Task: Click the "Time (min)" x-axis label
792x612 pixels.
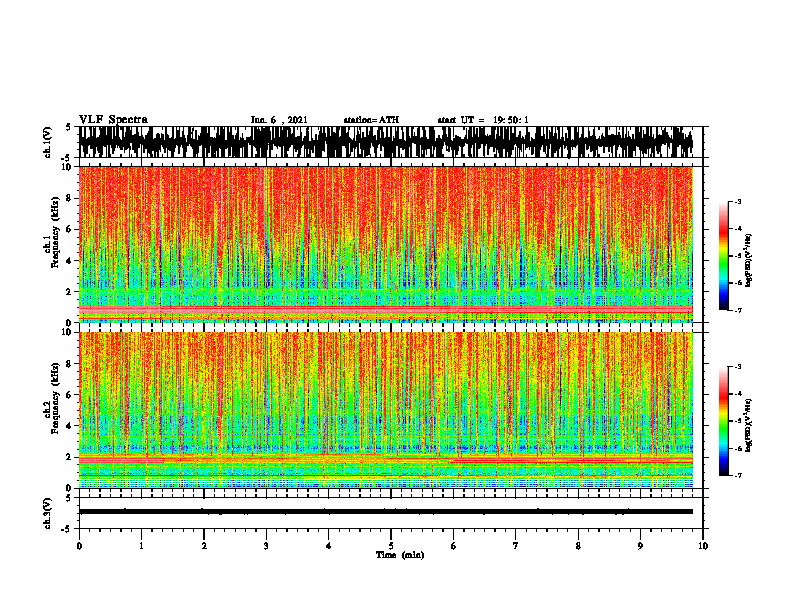Action: [400, 555]
